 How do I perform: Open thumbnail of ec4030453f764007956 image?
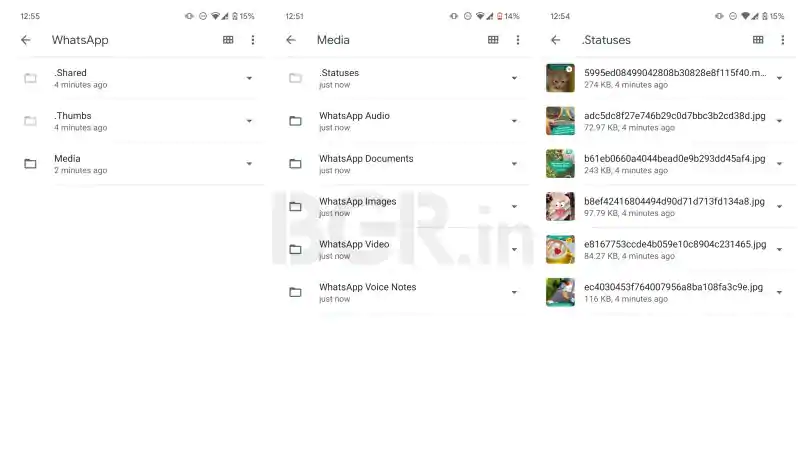560,292
